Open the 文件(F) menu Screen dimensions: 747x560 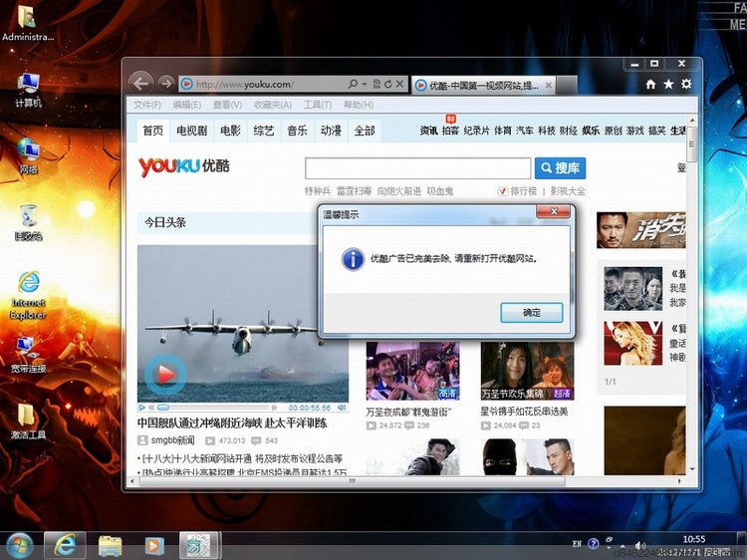146,105
